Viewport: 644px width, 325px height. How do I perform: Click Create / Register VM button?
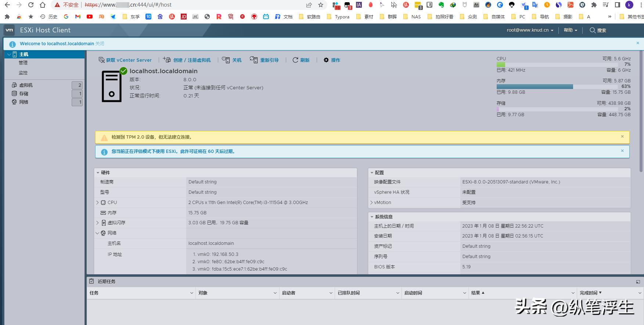click(x=187, y=60)
